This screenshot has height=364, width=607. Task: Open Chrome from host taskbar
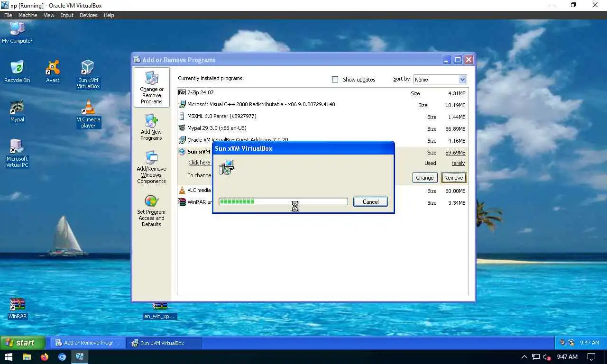[x=62, y=357]
